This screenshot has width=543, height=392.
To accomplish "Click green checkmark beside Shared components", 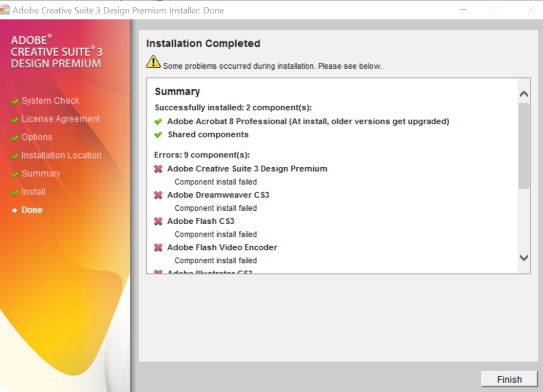I will pyautogui.click(x=158, y=134).
